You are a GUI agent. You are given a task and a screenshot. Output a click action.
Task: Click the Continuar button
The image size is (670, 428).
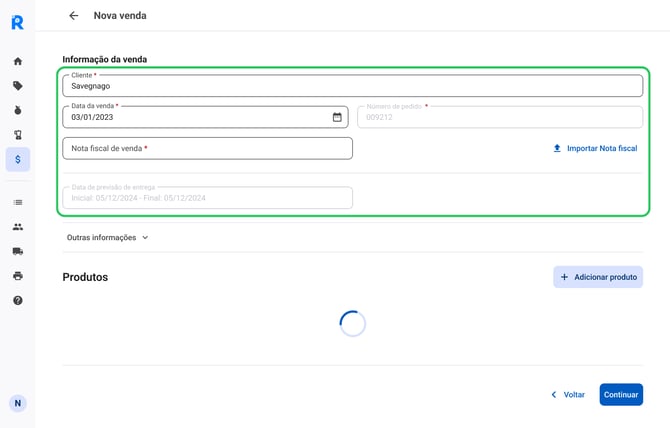621,395
